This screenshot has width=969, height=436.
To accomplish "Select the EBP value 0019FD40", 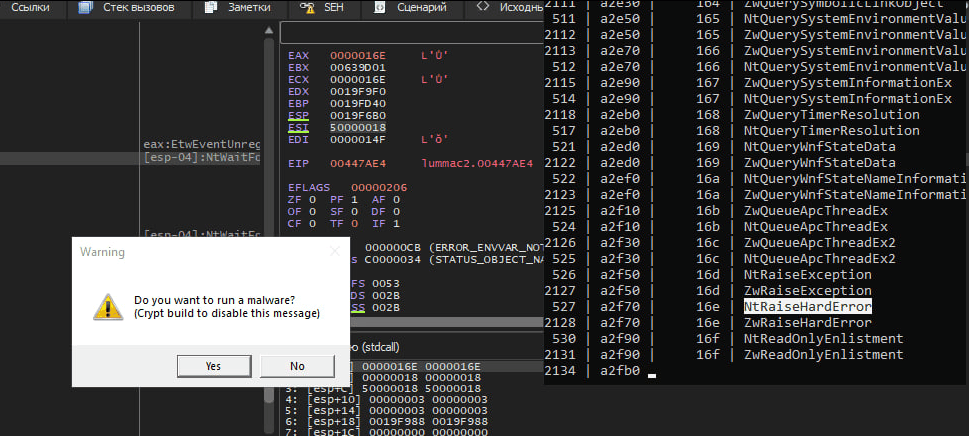I will (358, 103).
